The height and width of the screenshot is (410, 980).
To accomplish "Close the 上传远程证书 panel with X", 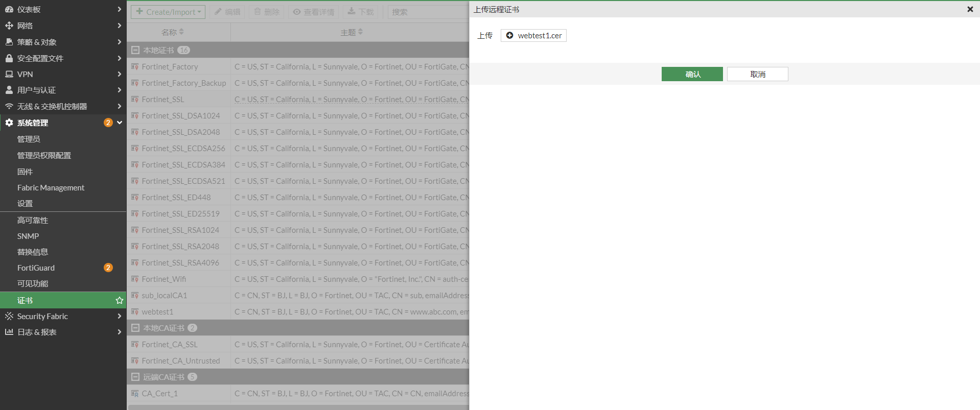I will [x=970, y=9].
